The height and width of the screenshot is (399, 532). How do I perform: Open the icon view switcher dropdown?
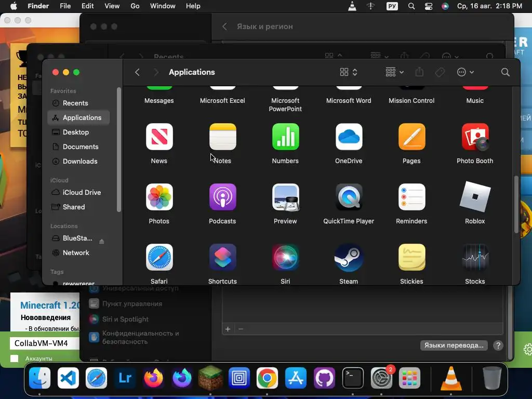pos(349,72)
